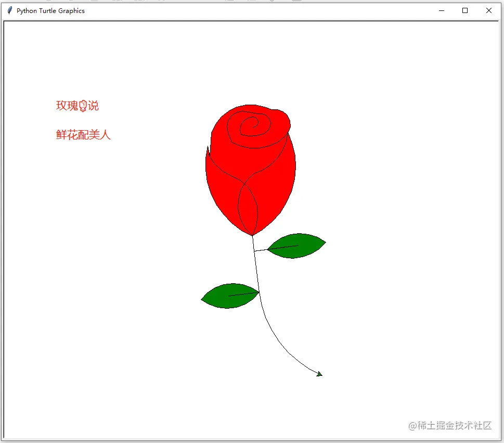Click the red text 玫瑰说
The height and width of the screenshot is (443, 504).
tap(77, 106)
